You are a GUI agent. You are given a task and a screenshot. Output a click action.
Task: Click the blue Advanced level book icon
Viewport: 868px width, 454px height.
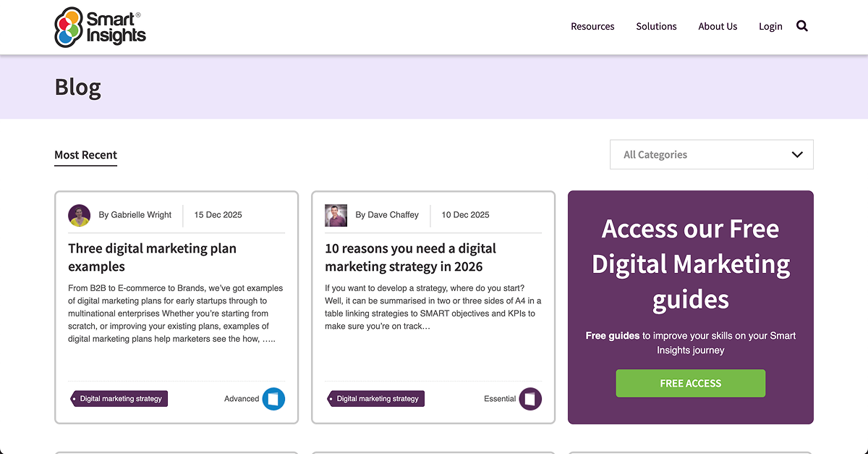(273, 399)
